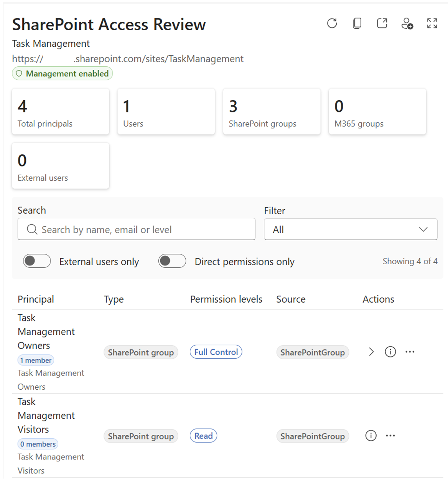Screen dimensions: 448x479
Task: Open site in new window icon
Action: 382,23
